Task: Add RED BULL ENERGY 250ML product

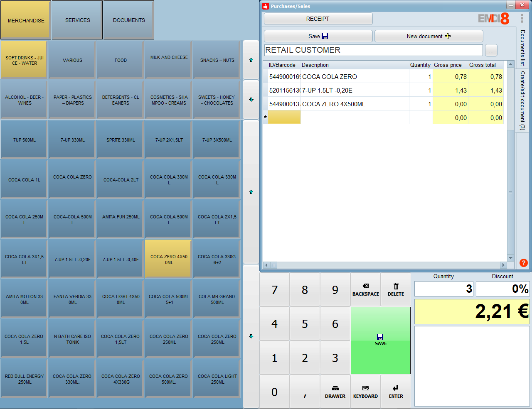Action: pos(24,379)
